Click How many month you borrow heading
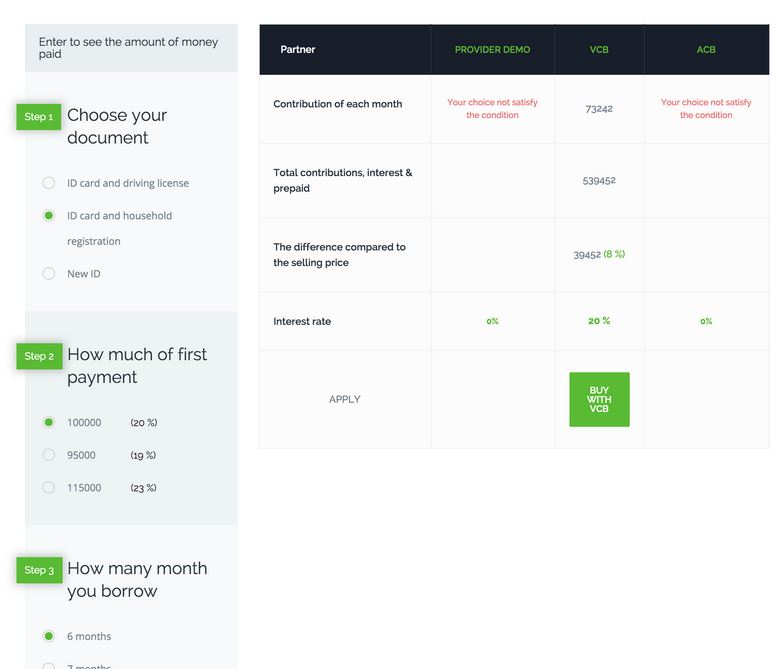The image size is (778, 669). coord(137,580)
